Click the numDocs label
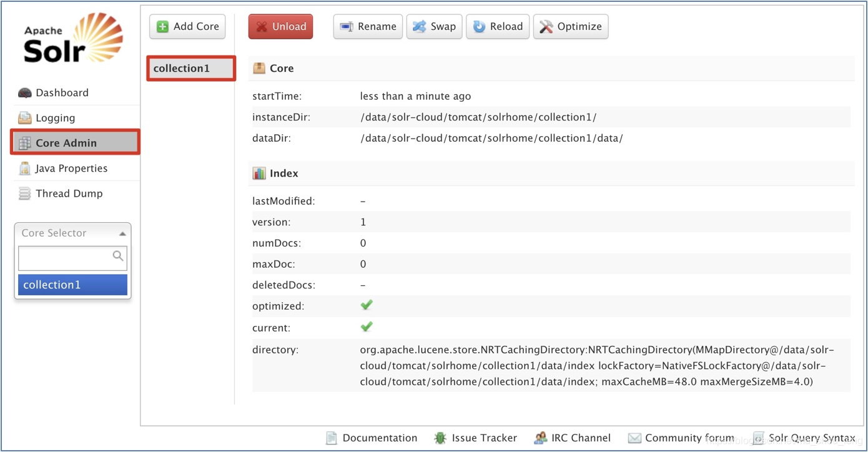The height and width of the screenshot is (452, 868). coord(278,243)
